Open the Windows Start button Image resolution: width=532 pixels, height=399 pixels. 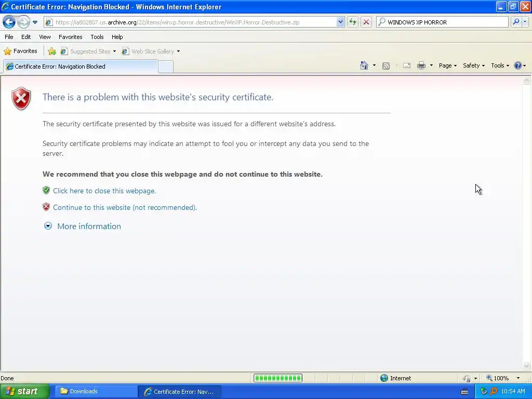24,392
